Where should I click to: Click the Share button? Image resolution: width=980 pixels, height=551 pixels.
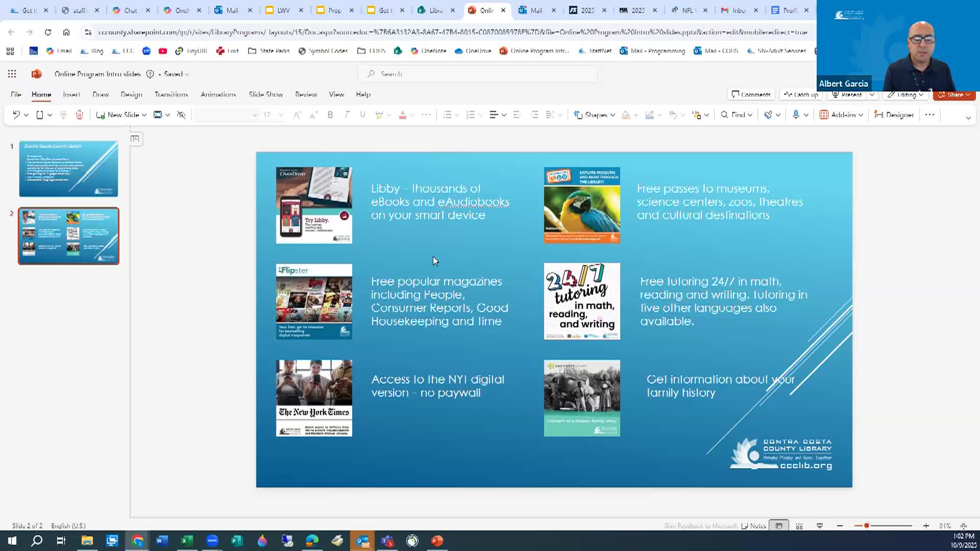(953, 94)
